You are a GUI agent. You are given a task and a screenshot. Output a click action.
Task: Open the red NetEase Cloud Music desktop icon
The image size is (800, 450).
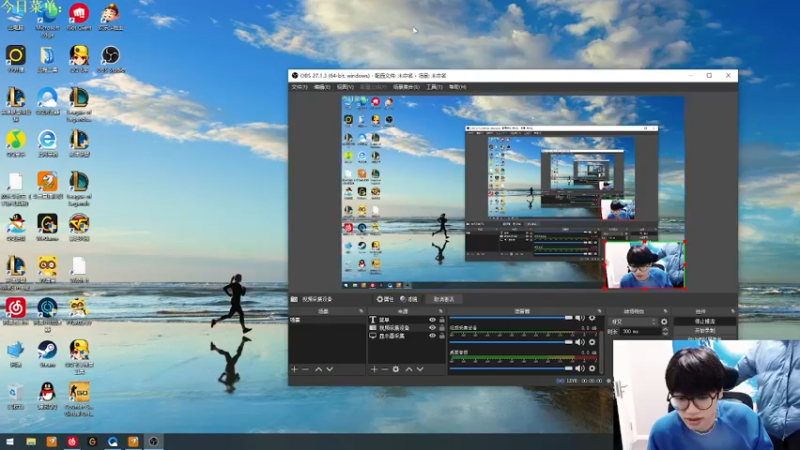click(16, 311)
